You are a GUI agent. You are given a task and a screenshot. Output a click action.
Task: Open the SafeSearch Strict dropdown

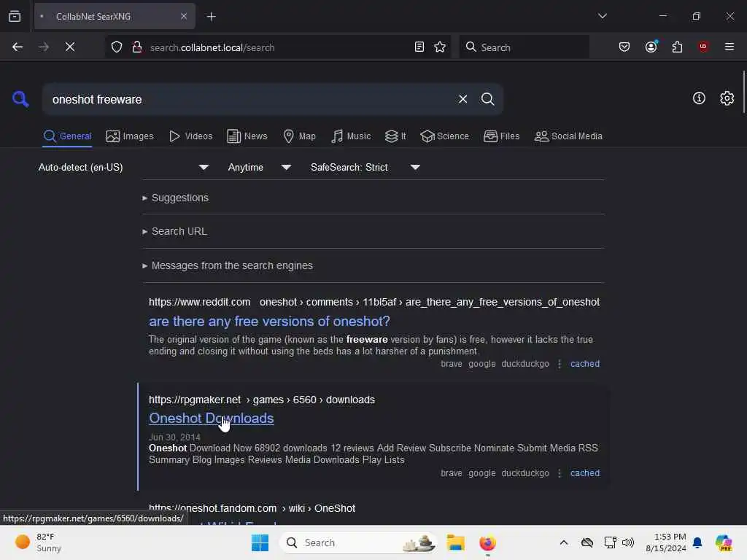coord(365,167)
